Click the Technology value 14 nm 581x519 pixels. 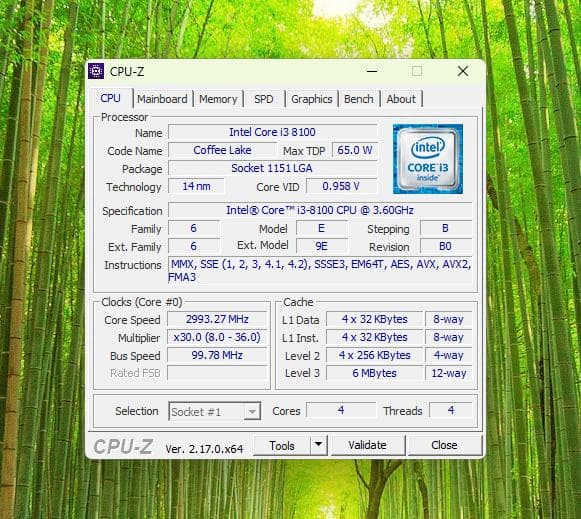coord(196,186)
